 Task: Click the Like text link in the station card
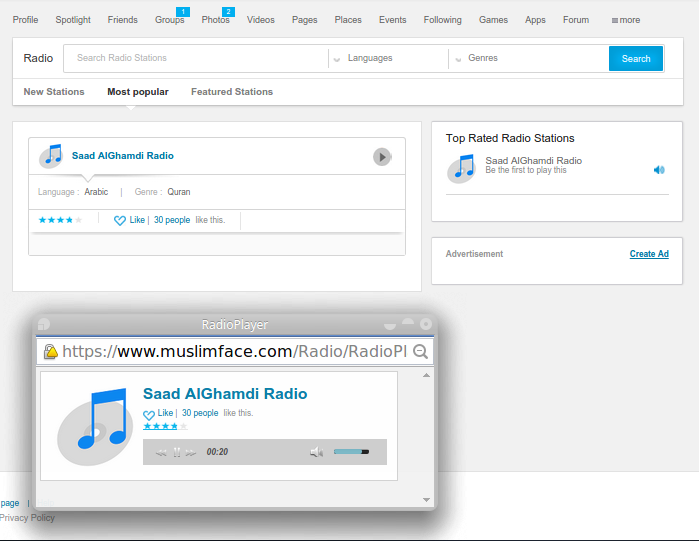[x=137, y=220]
